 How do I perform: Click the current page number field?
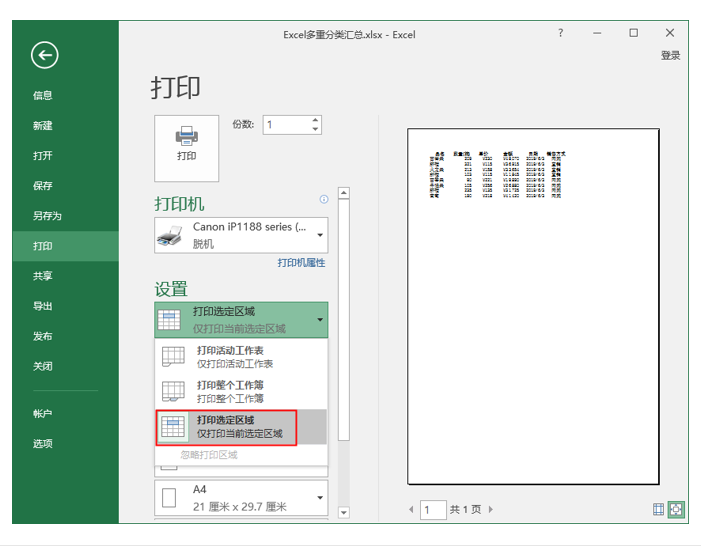[x=433, y=510]
